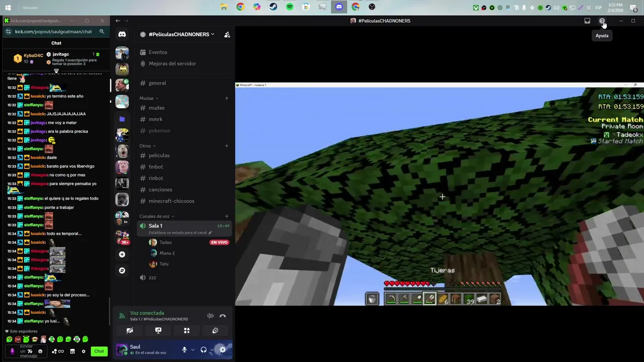Collapse the Canales de voz category
644x362 pixels.
[x=157, y=216]
